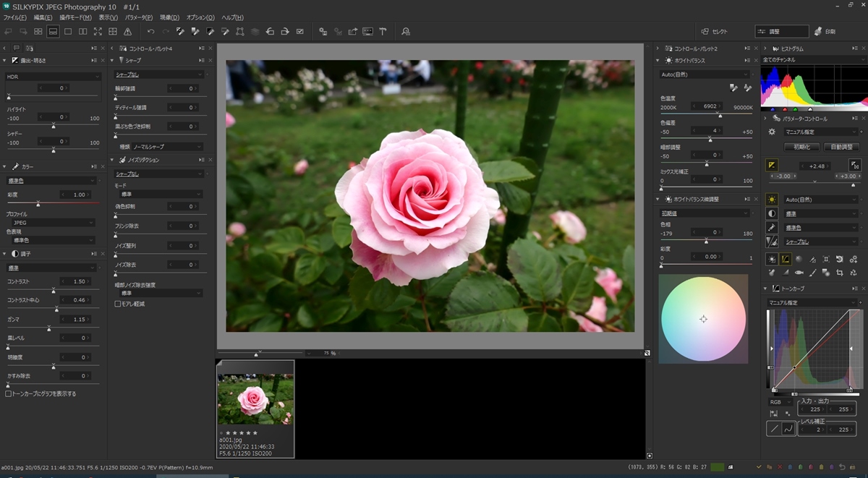Screen dimensions: 868x478
Task: Click the crop tool icon in parameter control
Action: [x=840, y=273]
